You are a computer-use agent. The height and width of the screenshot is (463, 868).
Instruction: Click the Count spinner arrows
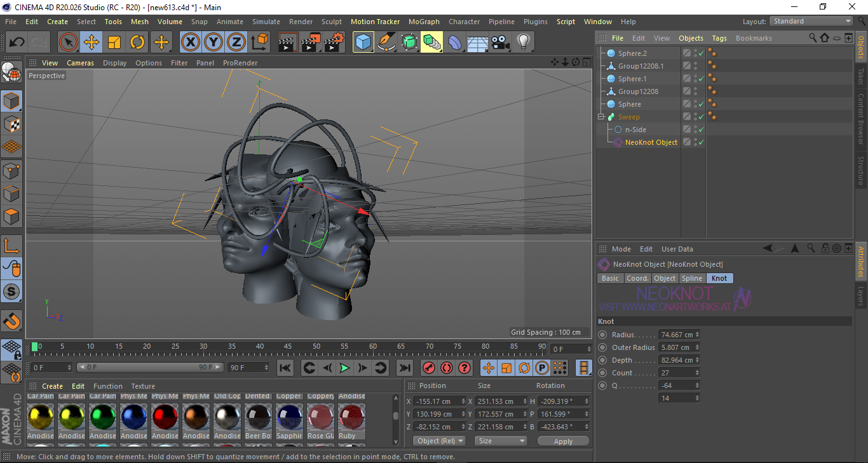click(697, 373)
